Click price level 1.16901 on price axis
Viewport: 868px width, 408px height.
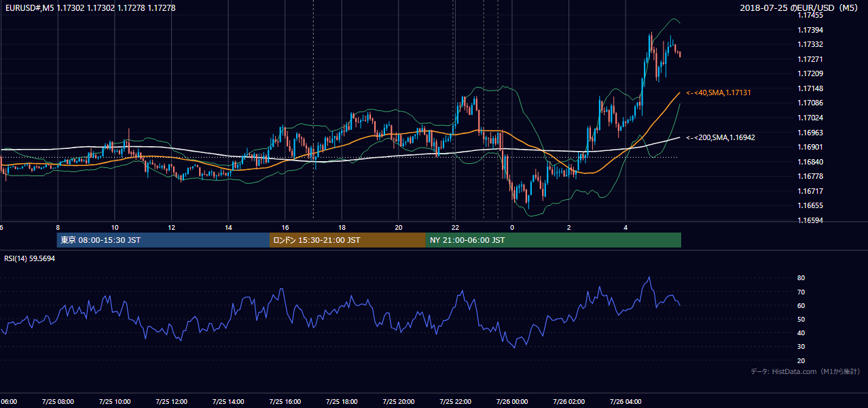[810, 147]
